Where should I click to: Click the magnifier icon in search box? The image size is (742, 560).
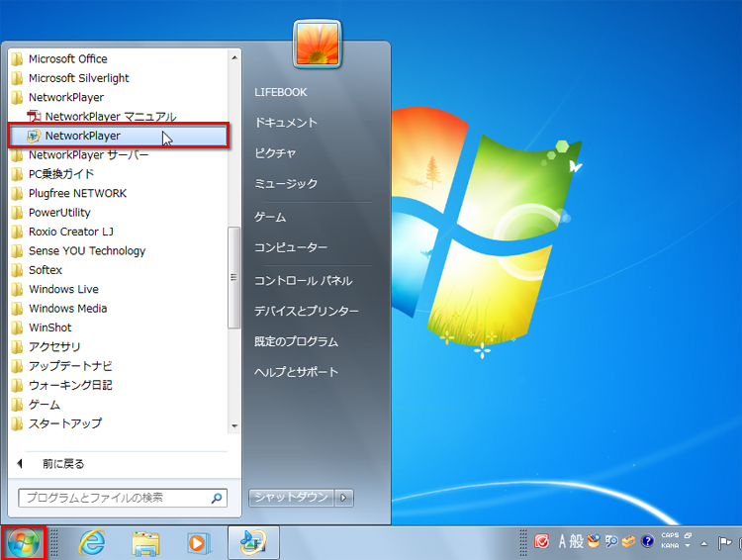coord(217,498)
